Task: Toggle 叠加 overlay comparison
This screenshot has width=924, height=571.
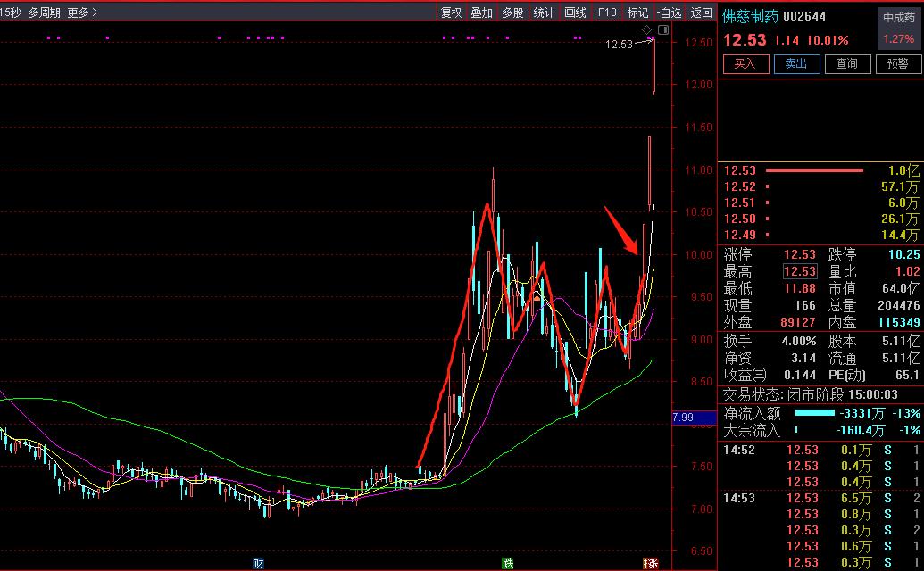Action: tap(482, 12)
